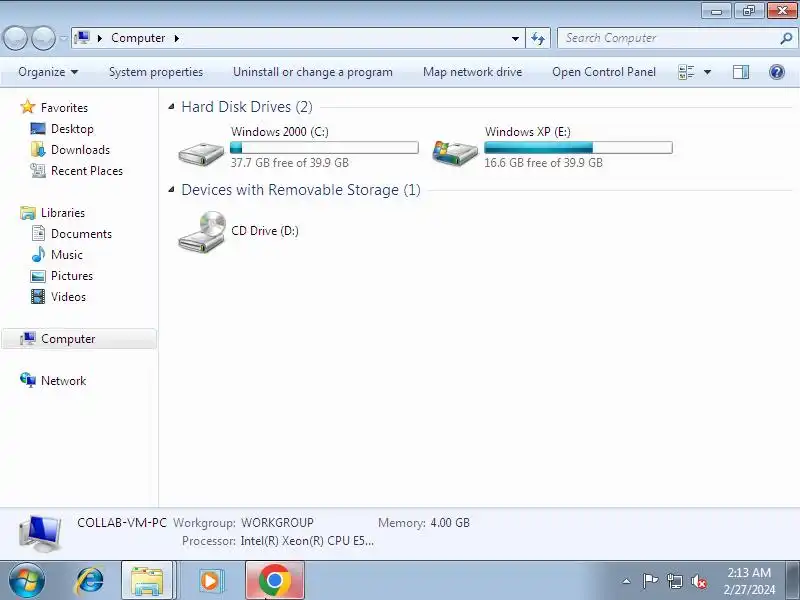Click the magnifier search icon
The image size is (800, 600).
click(x=786, y=38)
